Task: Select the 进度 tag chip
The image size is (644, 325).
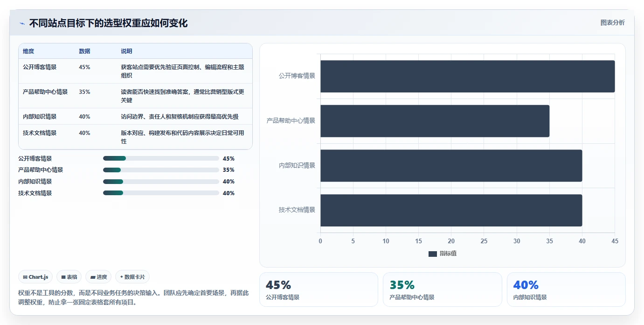Action: [98, 277]
